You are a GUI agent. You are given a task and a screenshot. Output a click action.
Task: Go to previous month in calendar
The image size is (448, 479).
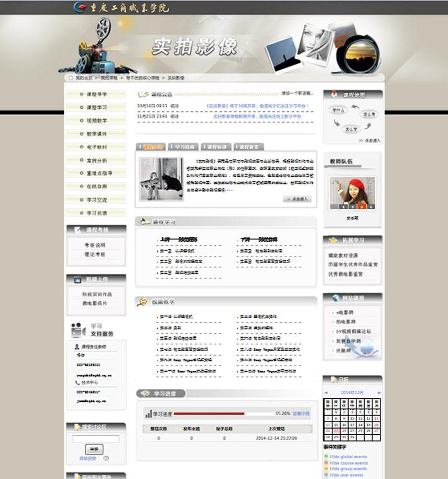coord(326,393)
